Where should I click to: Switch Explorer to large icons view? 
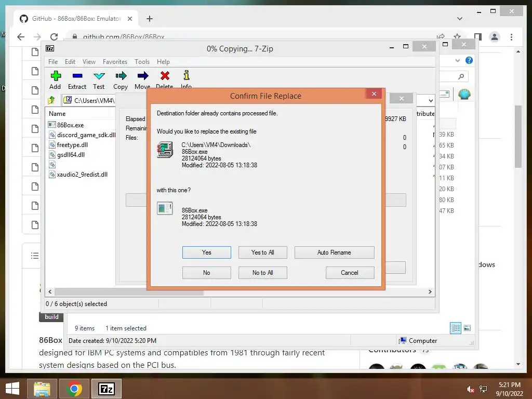tap(467, 328)
